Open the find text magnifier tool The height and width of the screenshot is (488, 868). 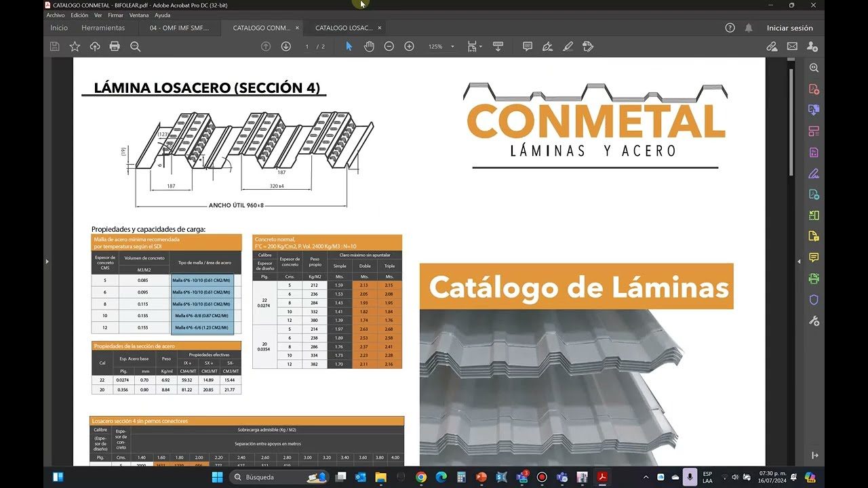(x=135, y=46)
